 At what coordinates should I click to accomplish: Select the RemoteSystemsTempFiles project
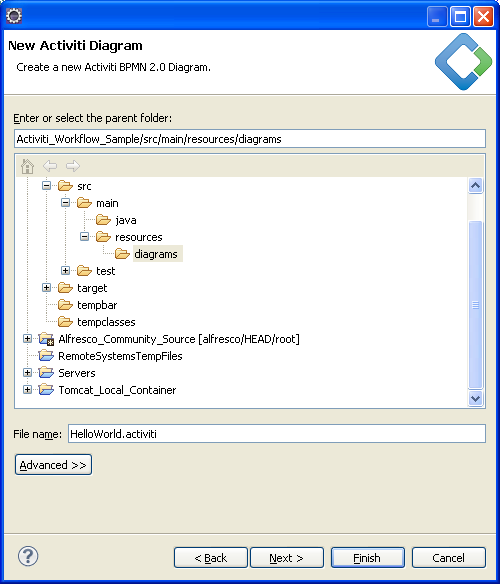pos(120,356)
